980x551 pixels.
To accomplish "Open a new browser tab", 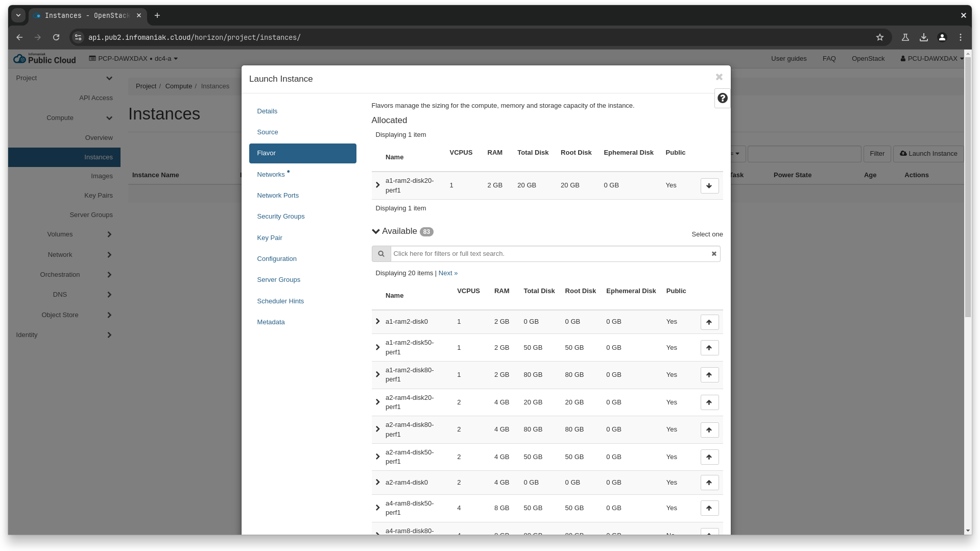I will coord(157,16).
